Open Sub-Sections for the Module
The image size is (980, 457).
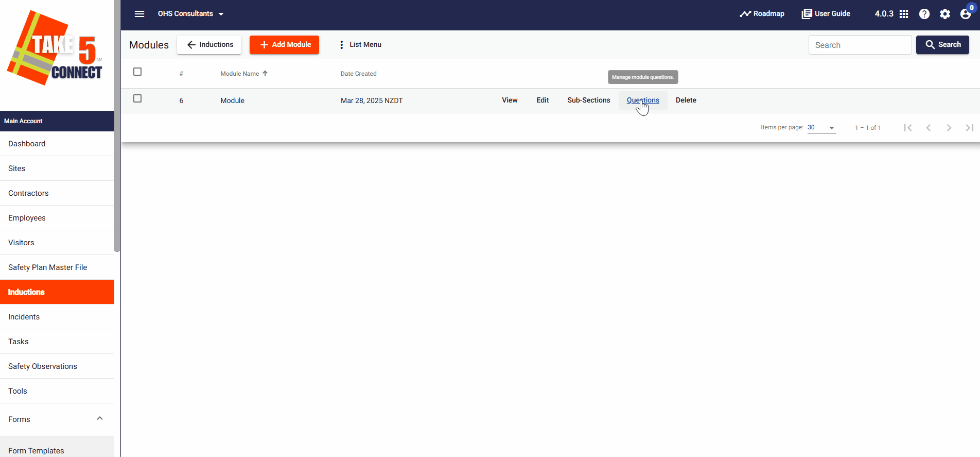(589, 100)
